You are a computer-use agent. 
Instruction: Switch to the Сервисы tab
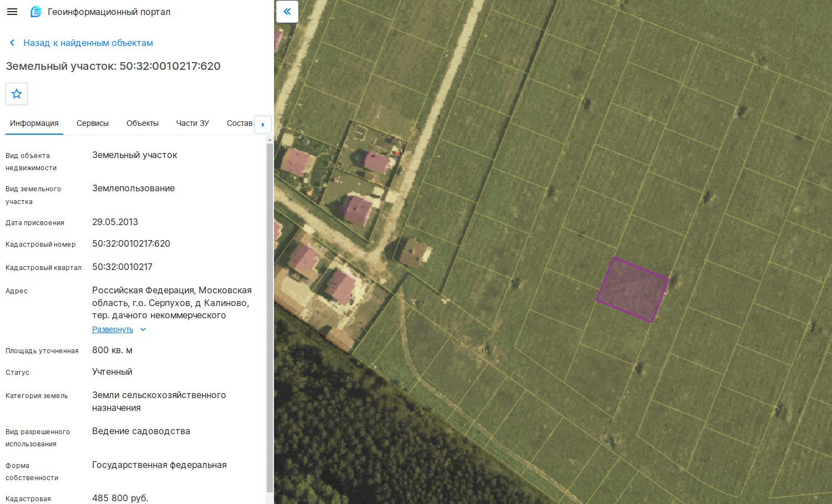(x=93, y=123)
